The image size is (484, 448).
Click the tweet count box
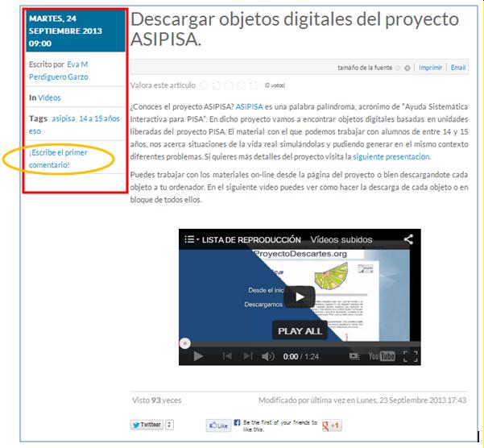169,425
